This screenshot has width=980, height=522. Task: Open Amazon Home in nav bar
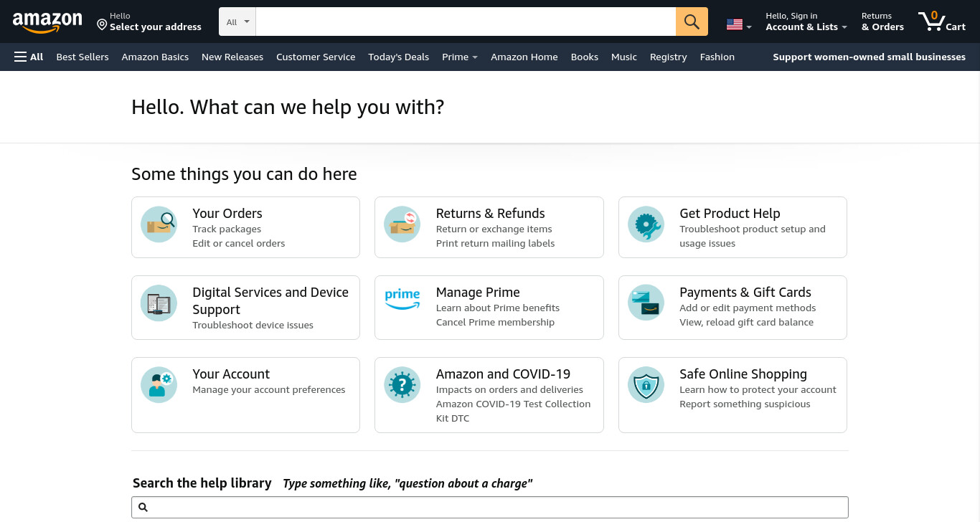(x=524, y=57)
